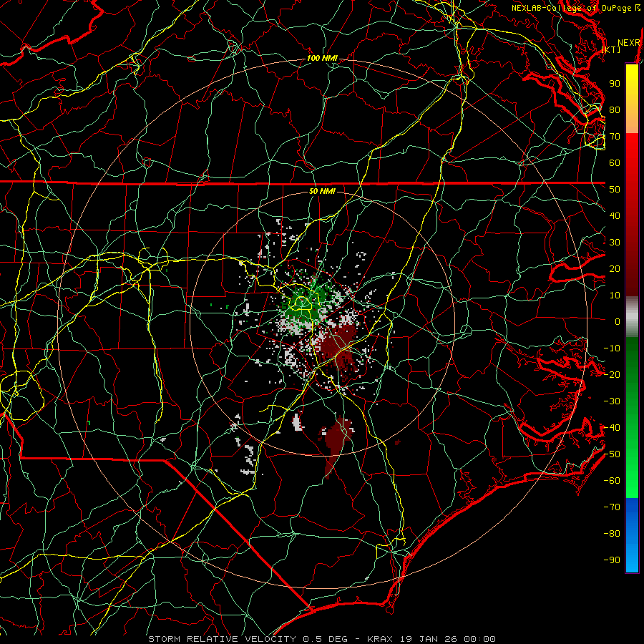Click the "90" label on the velocity scale
The image size is (644, 644).
615,84
